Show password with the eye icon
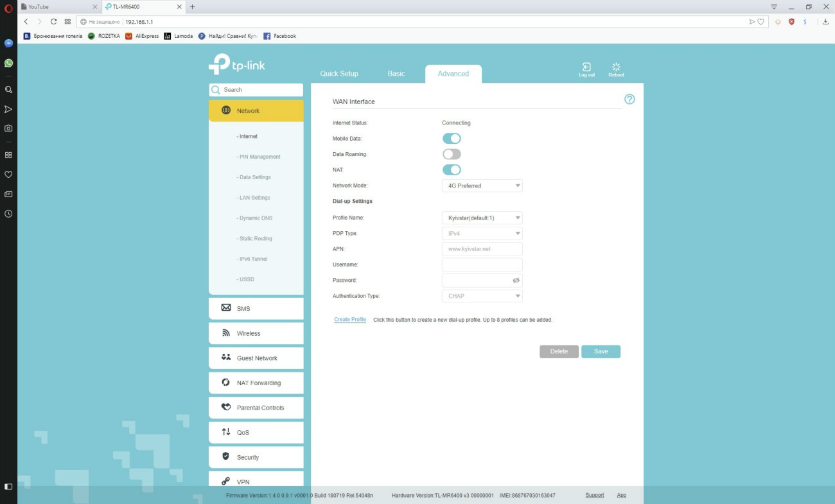 (x=516, y=281)
